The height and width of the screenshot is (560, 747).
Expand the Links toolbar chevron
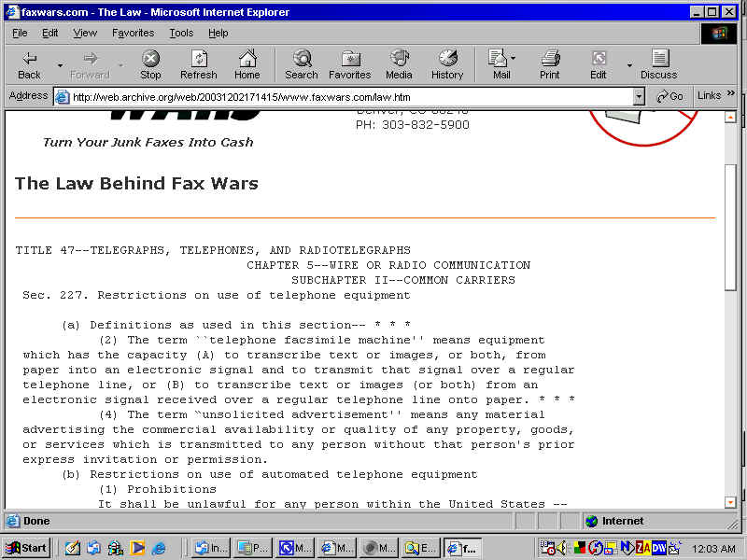click(731, 92)
